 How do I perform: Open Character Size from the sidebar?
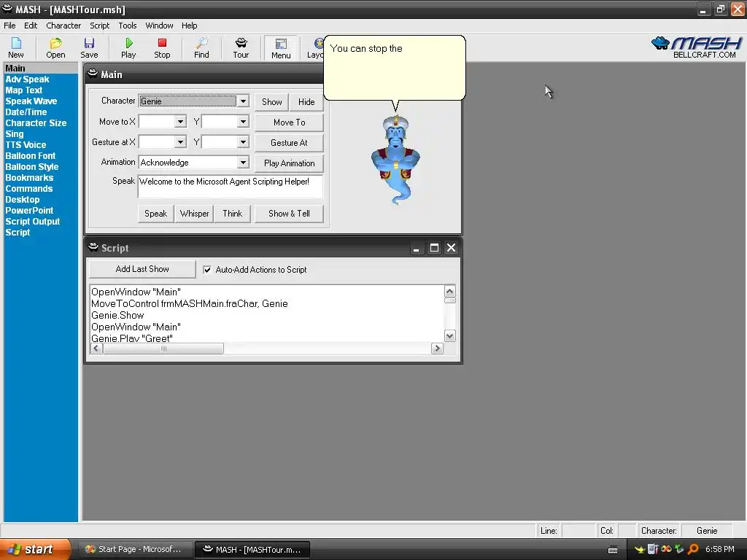pyautogui.click(x=36, y=123)
